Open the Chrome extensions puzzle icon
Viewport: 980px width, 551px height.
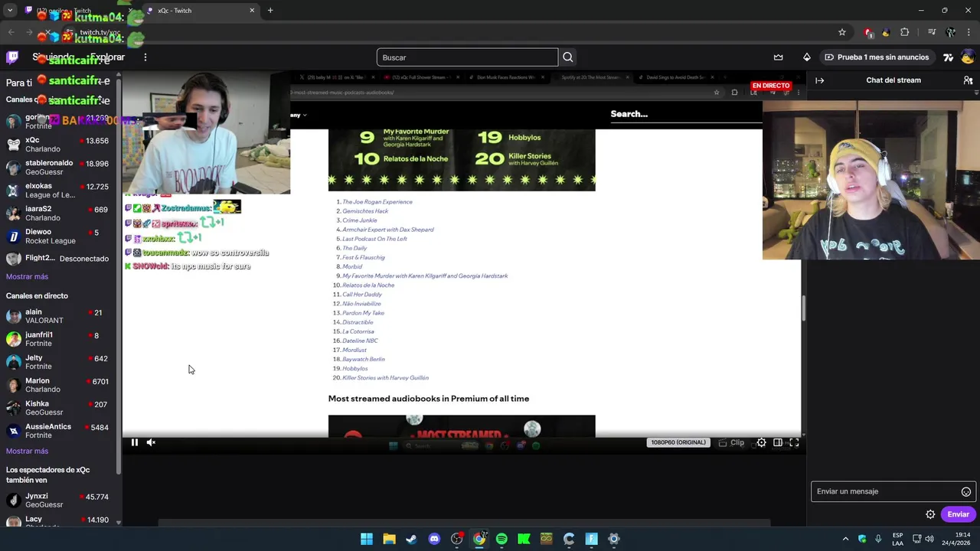[905, 32]
